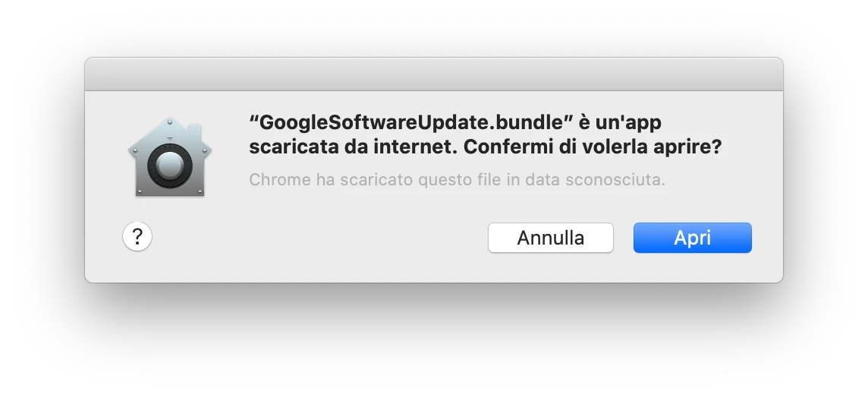Click the Apri button to open the app

pos(693,238)
